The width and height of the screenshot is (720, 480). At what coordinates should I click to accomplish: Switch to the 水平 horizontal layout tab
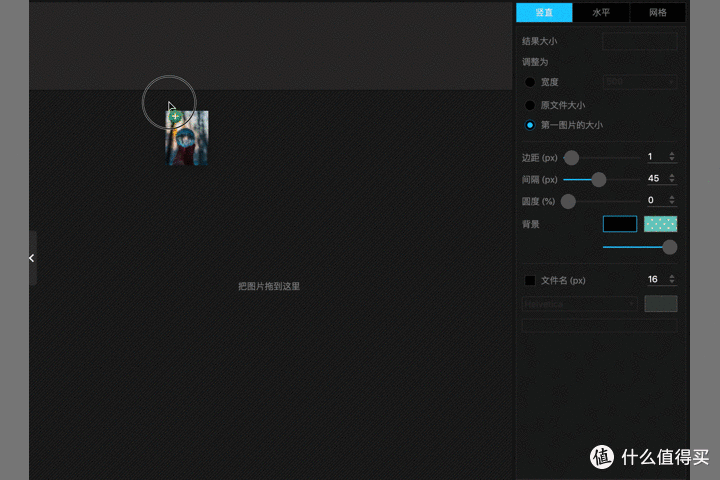click(601, 12)
